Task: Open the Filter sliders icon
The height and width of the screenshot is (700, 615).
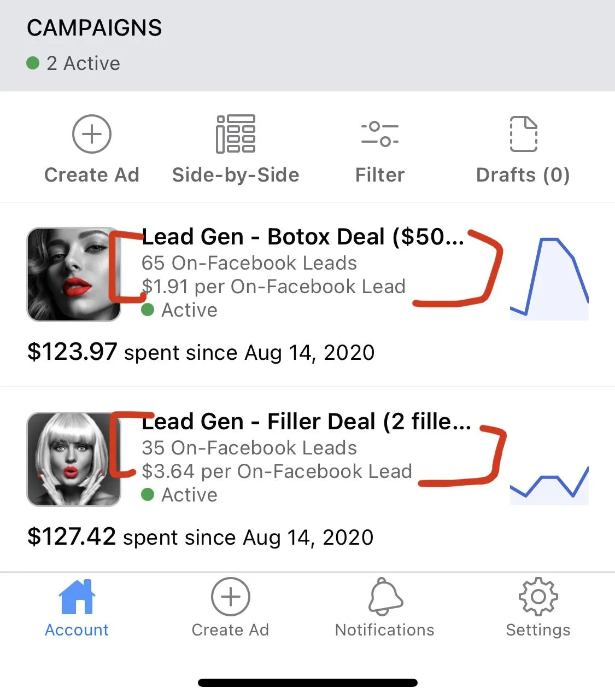Action: [x=380, y=134]
